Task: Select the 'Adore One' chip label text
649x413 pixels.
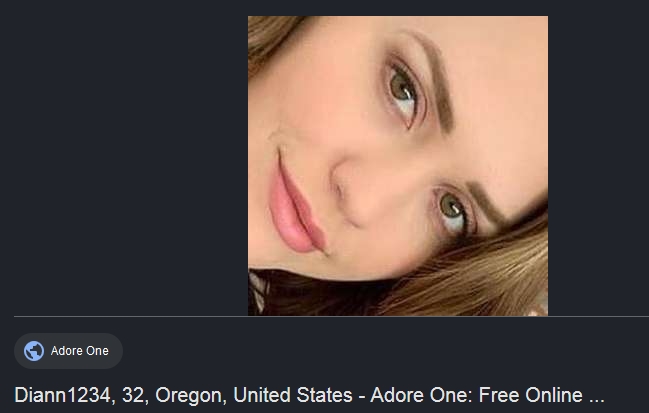Action: click(79, 351)
